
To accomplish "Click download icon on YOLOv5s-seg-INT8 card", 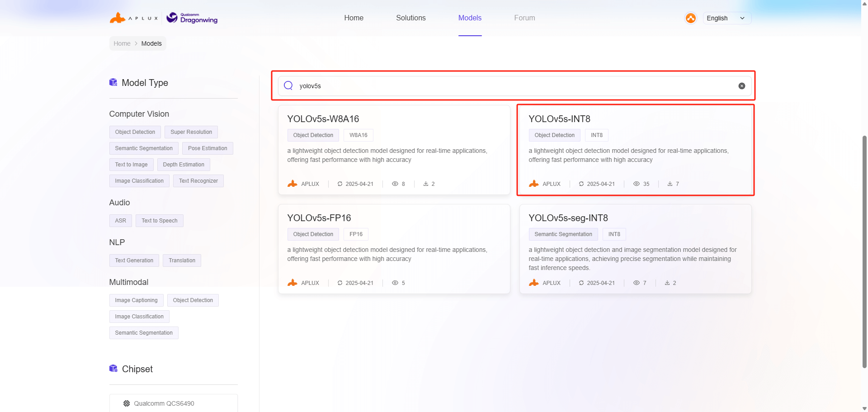I will coord(667,283).
